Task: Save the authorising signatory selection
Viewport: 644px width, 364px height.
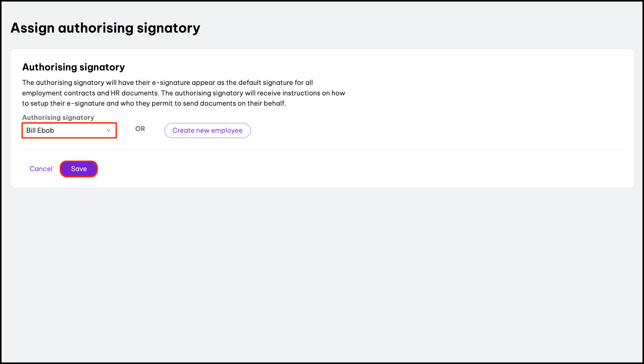Action: 79,169
